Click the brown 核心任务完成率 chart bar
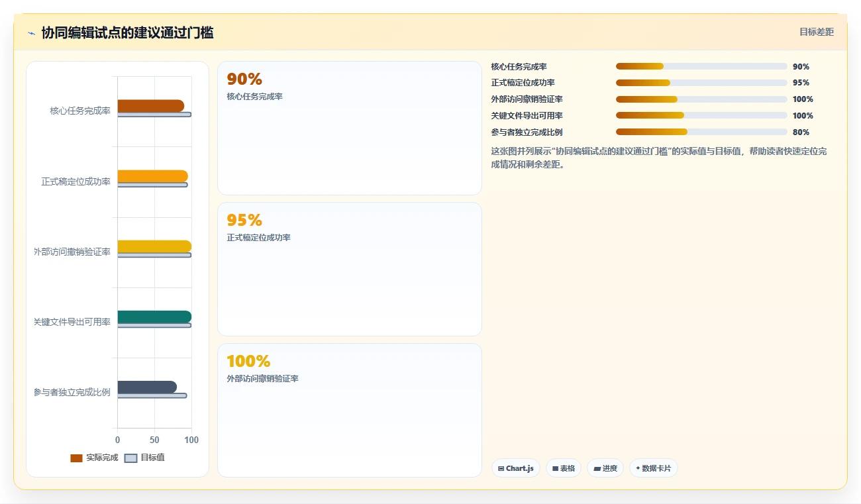This screenshot has width=861, height=504. click(151, 106)
